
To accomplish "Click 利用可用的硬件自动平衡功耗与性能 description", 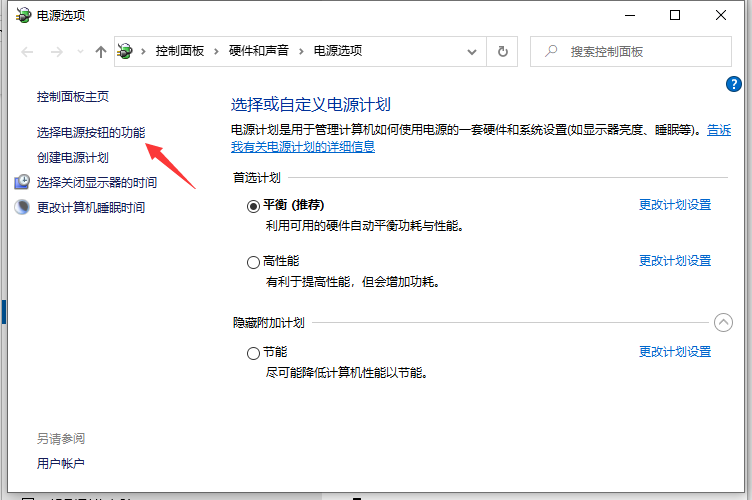I will (364, 226).
